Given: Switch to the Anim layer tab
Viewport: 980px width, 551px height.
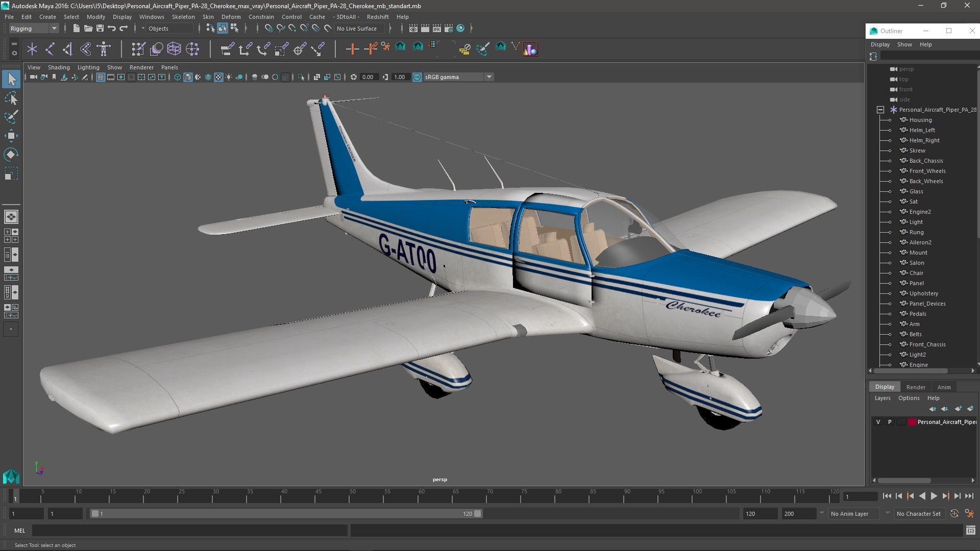Looking at the screenshot, I should pyautogui.click(x=944, y=387).
